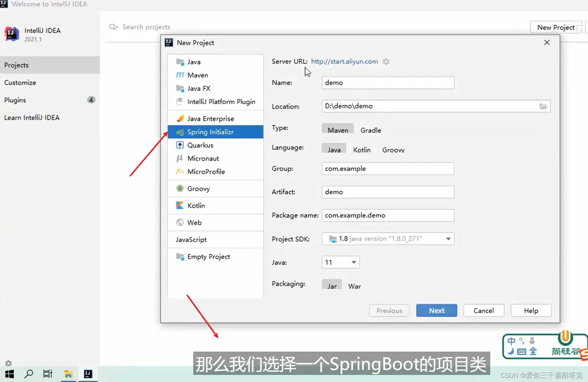Viewport: 588px width, 382px height.
Task: Click the Cancel button
Action: tap(484, 311)
